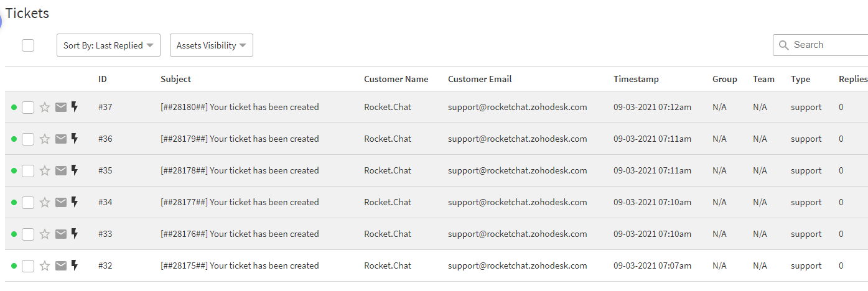Click the Customer Email column header
This screenshot has width=868, height=291.
pos(479,79)
